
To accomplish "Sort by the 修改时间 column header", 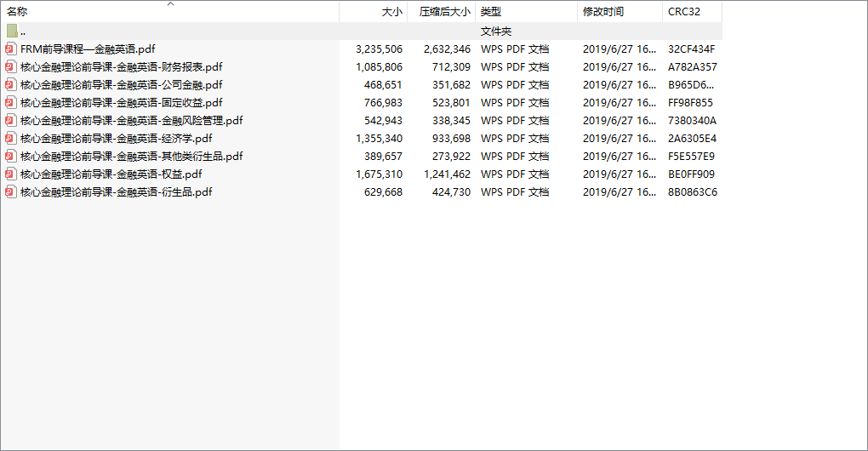I will pyautogui.click(x=603, y=12).
